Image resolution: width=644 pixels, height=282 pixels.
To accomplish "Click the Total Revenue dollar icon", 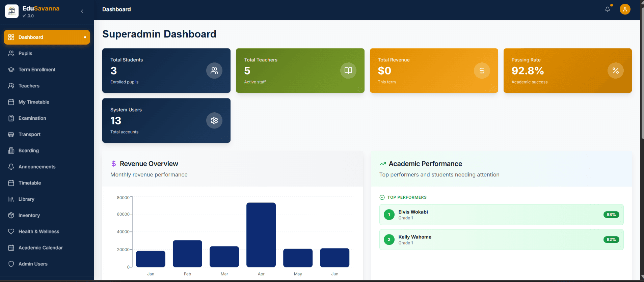I will (x=482, y=70).
